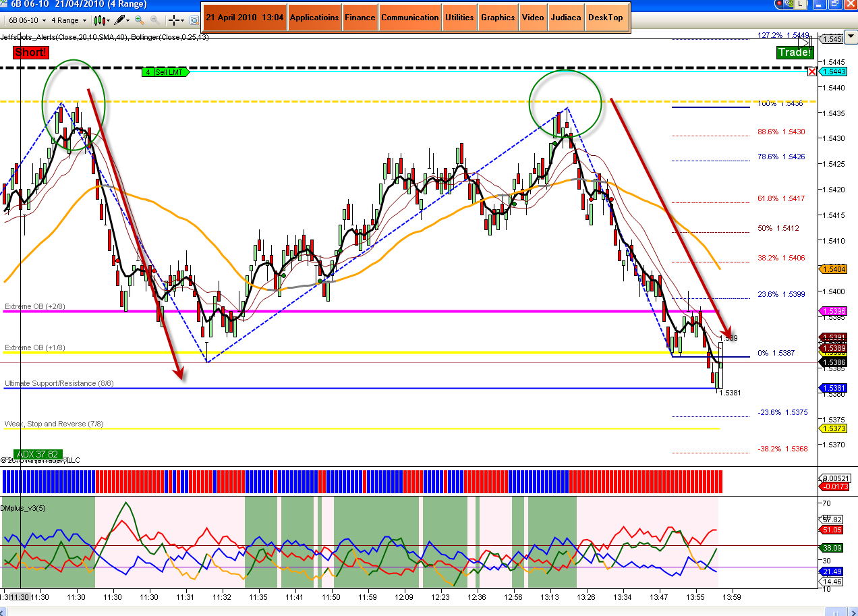The height and width of the screenshot is (616, 858).
Task: Click the blue 21.49 indicator value marker
Action: pyautogui.click(x=832, y=571)
